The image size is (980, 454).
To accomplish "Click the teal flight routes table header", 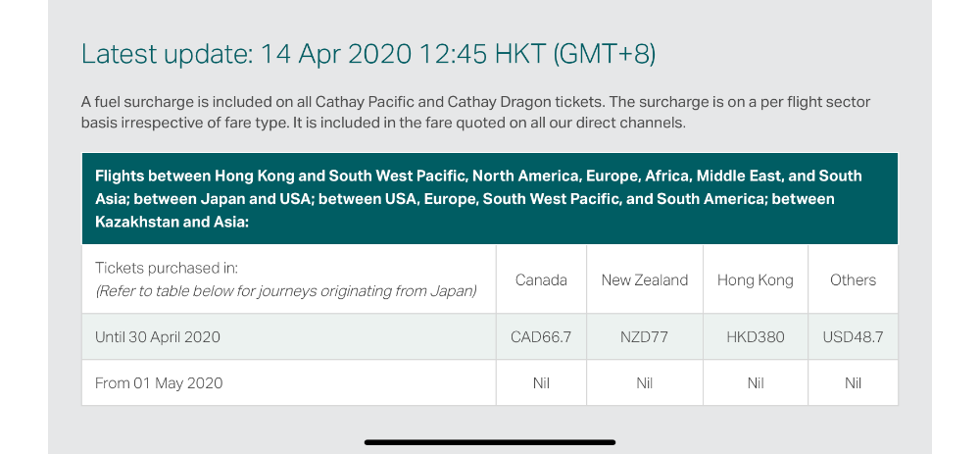I will pyautogui.click(x=489, y=199).
